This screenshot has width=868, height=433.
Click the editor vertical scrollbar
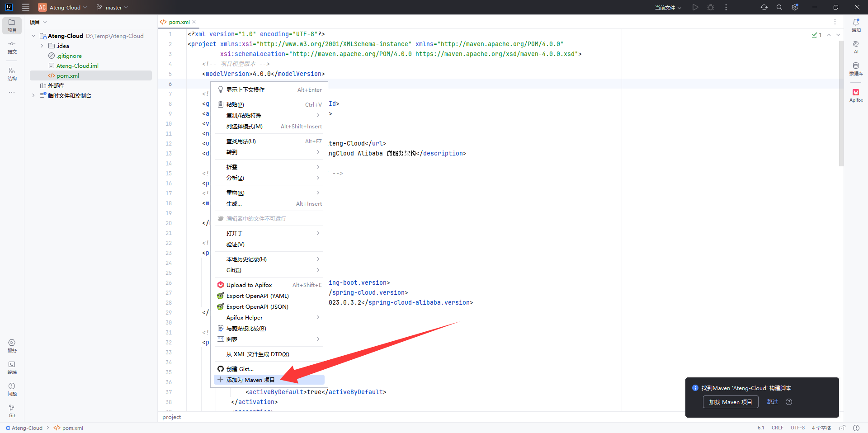click(841, 104)
